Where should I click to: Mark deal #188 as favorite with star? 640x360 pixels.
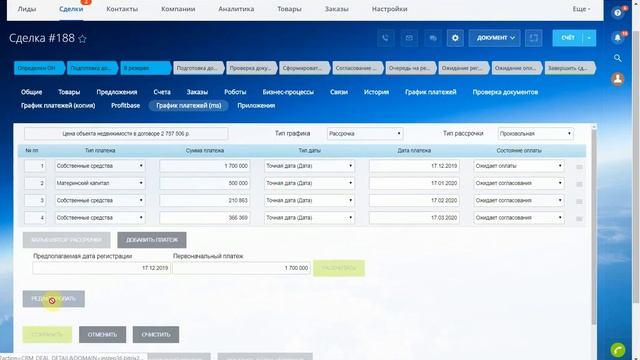coord(82,39)
